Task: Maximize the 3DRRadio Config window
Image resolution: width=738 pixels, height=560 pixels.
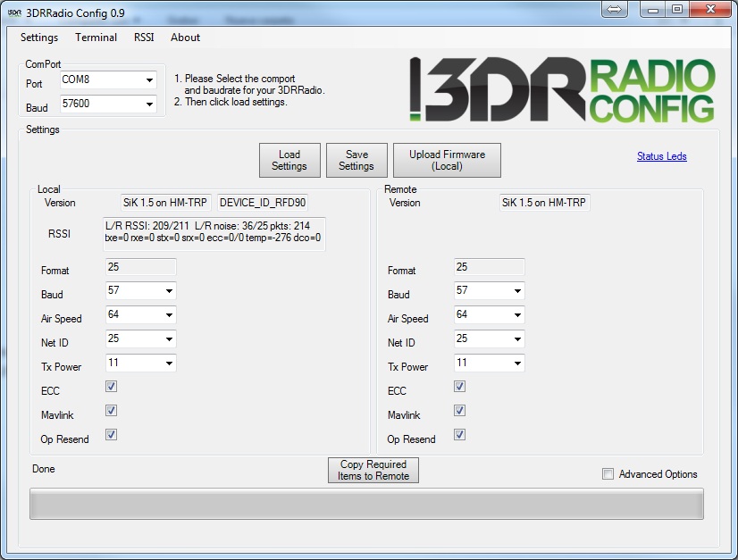Action: (x=677, y=10)
